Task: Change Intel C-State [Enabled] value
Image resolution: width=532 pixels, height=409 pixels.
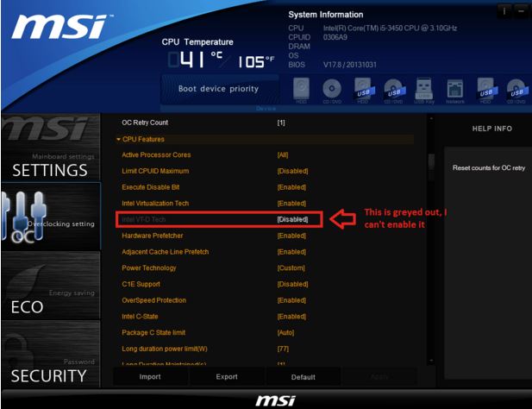Action: point(291,317)
